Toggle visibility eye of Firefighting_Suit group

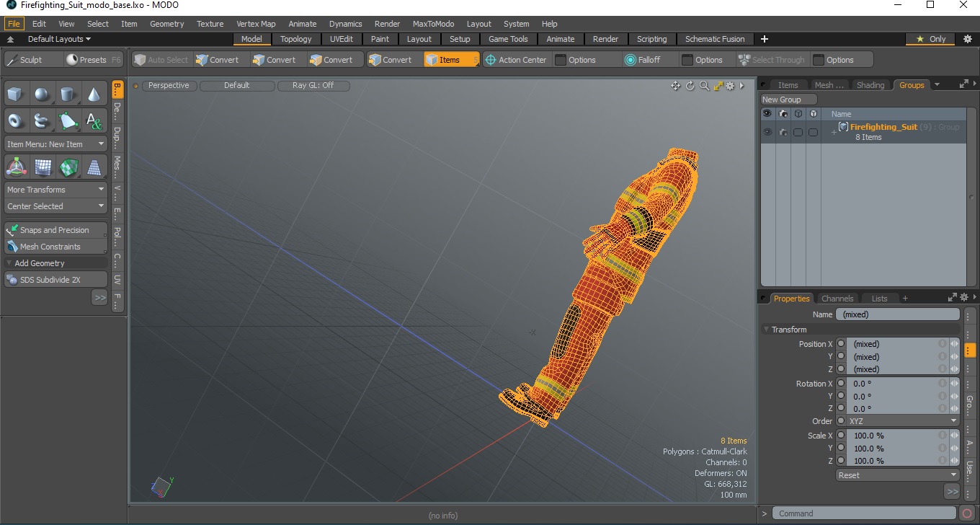767,132
